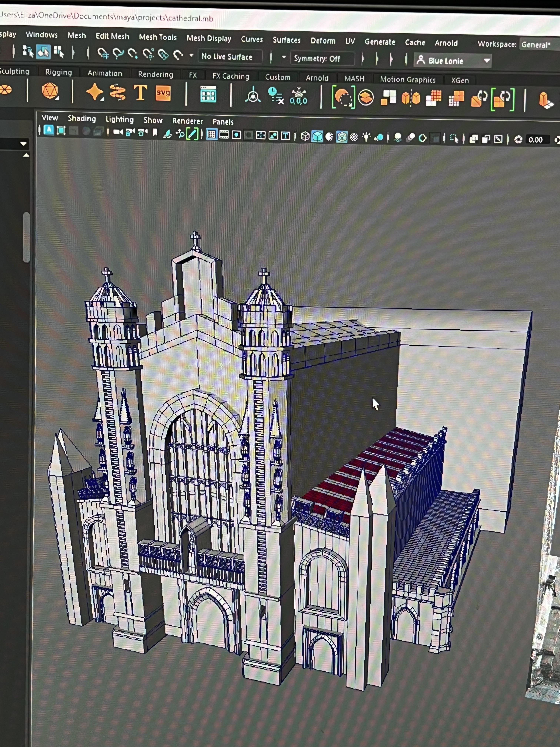
Task: Open the dropdown arrow left of Symmetry
Action: point(284,57)
